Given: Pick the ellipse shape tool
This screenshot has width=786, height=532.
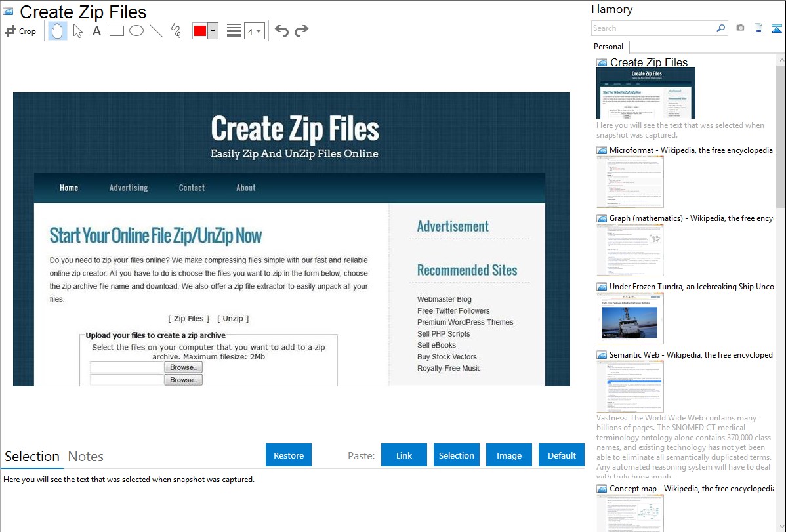Looking at the screenshot, I should coord(136,31).
